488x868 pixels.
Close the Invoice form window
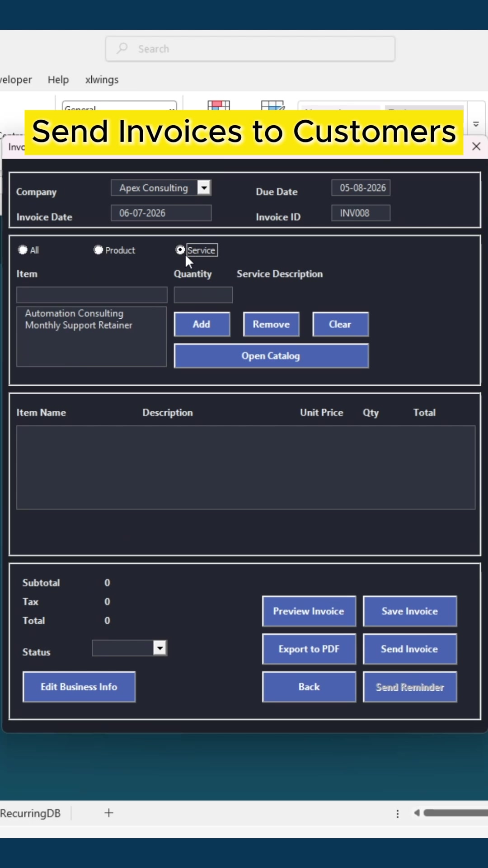click(x=476, y=146)
